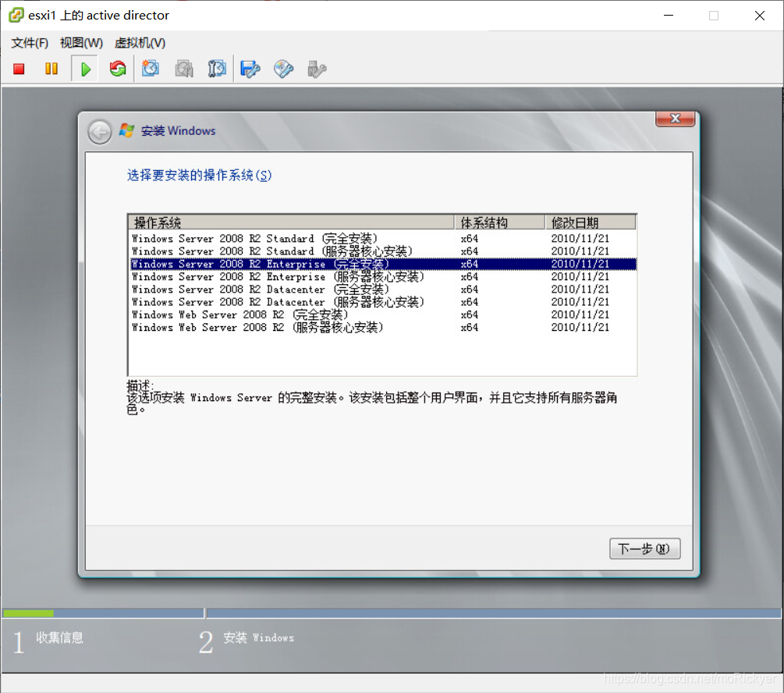
Task: Close the esxi1 console window
Action: click(x=760, y=16)
